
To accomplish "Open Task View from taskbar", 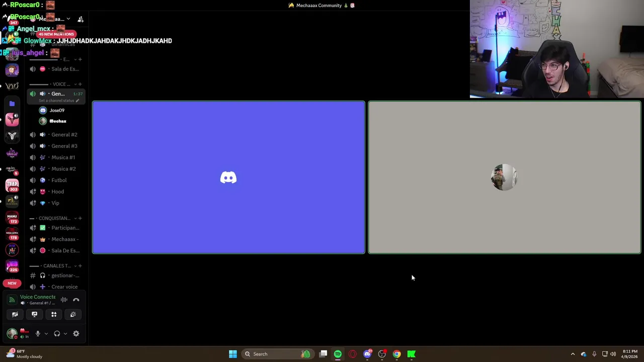I will (323, 354).
